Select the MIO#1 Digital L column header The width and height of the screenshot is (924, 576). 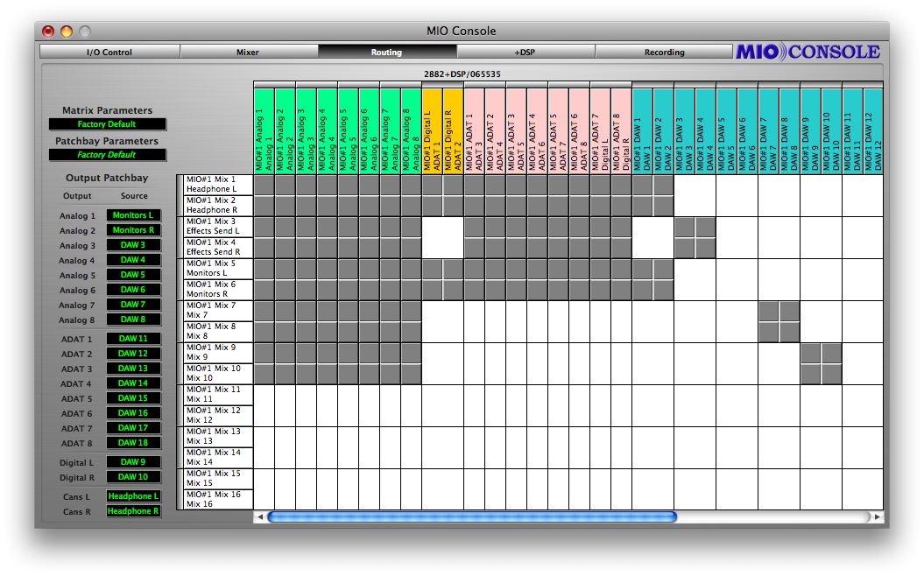(x=433, y=130)
